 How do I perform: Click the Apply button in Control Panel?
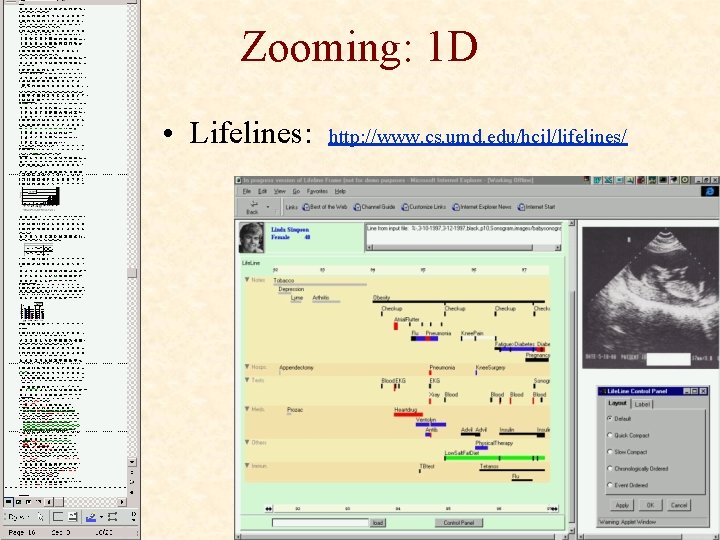[x=622, y=505]
